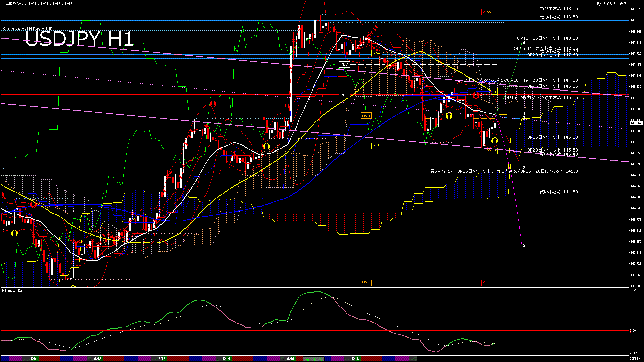Click the orange LWL last-week-low label
Image resolution: width=644 pixels, height=362 pixels.
point(366,282)
